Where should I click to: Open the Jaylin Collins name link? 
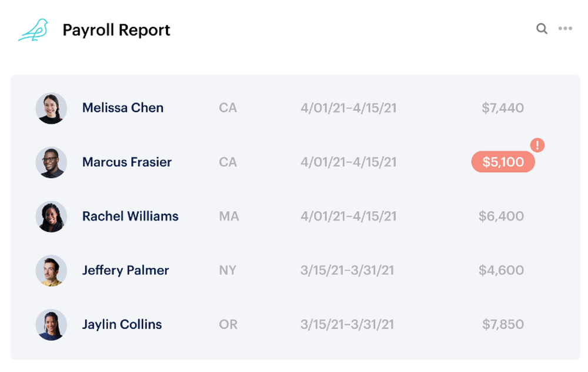[x=122, y=324]
